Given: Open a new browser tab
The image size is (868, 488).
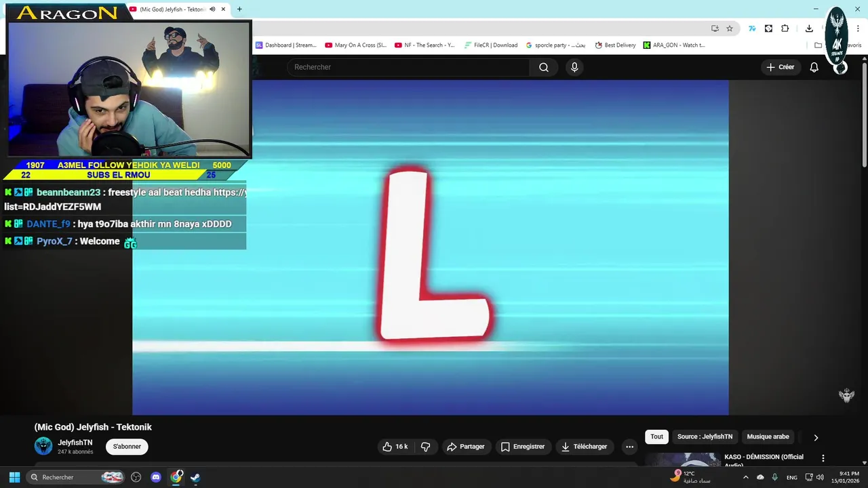Looking at the screenshot, I should pyautogui.click(x=239, y=9).
